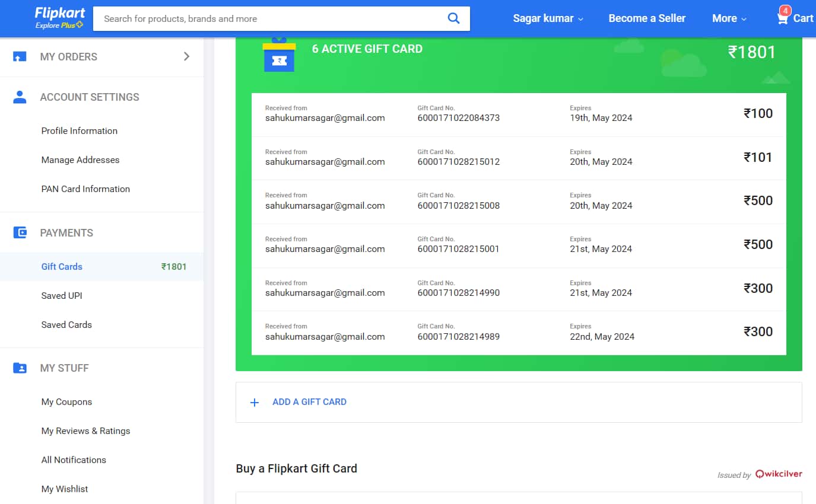
Task: Click expiry date 19th, May 2024
Action: coord(601,118)
